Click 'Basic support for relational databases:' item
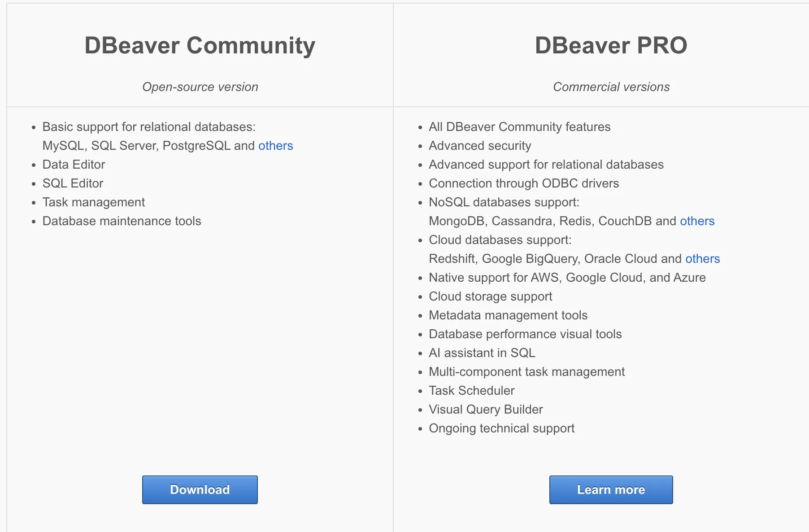This screenshot has width=809, height=532. coord(149,127)
